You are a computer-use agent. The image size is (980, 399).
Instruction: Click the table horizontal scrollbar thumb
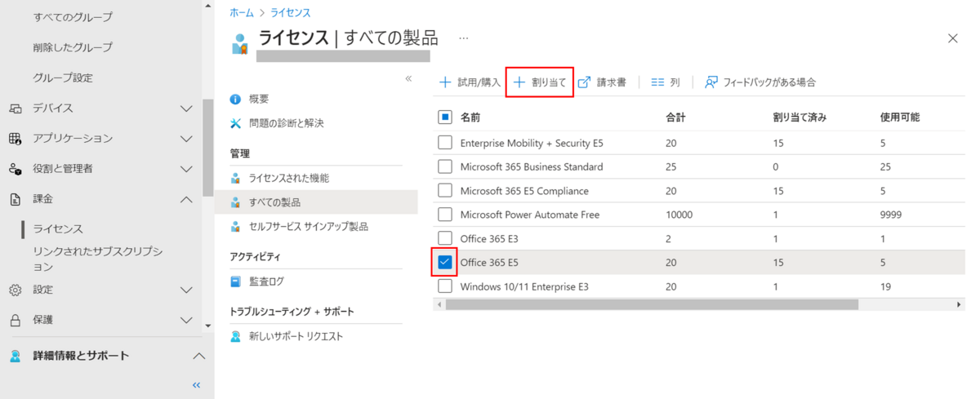tap(652, 304)
